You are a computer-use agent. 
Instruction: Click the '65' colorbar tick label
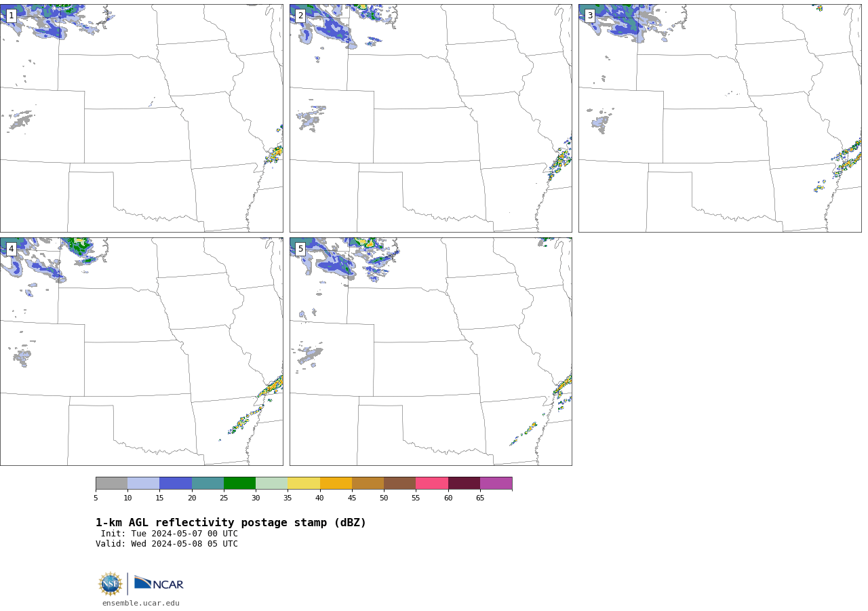point(480,498)
